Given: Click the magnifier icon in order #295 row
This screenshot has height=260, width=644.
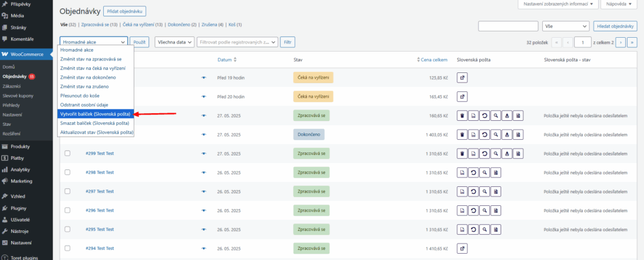Looking at the screenshot, I should (485, 230).
